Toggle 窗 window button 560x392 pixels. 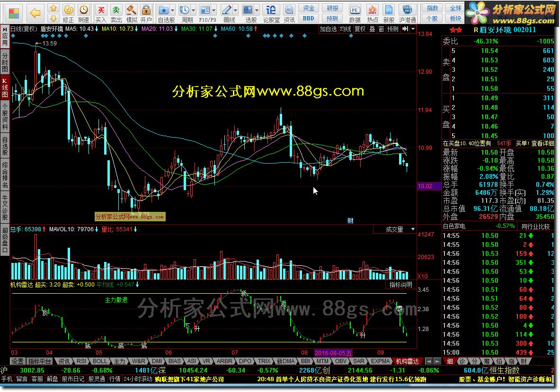[381, 29]
